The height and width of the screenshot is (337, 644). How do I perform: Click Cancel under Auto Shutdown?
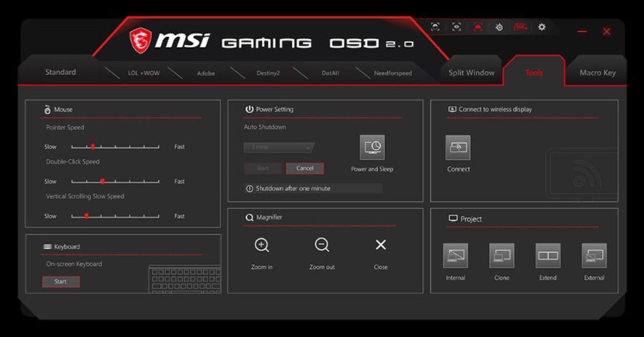[305, 168]
